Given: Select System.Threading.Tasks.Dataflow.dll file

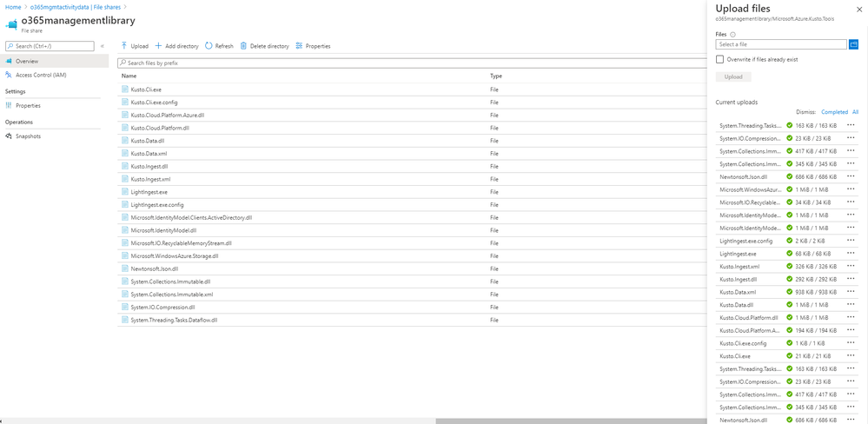Looking at the screenshot, I should pos(174,320).
